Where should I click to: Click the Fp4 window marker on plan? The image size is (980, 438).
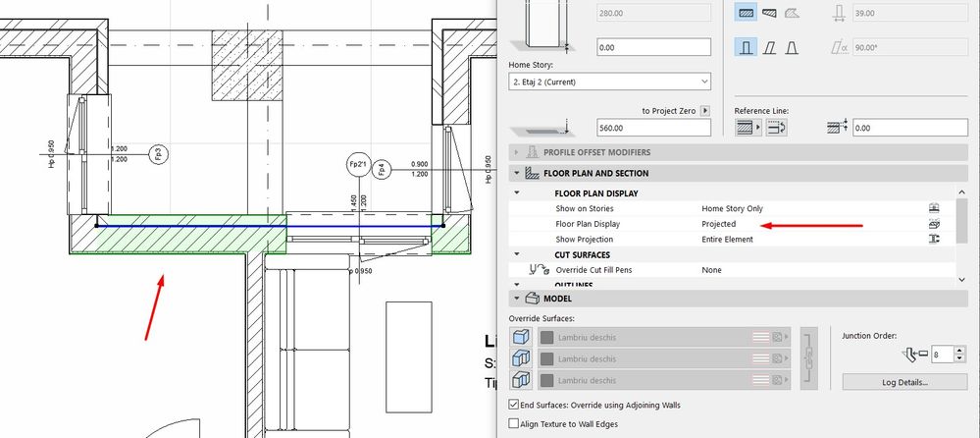pos(382,170)
